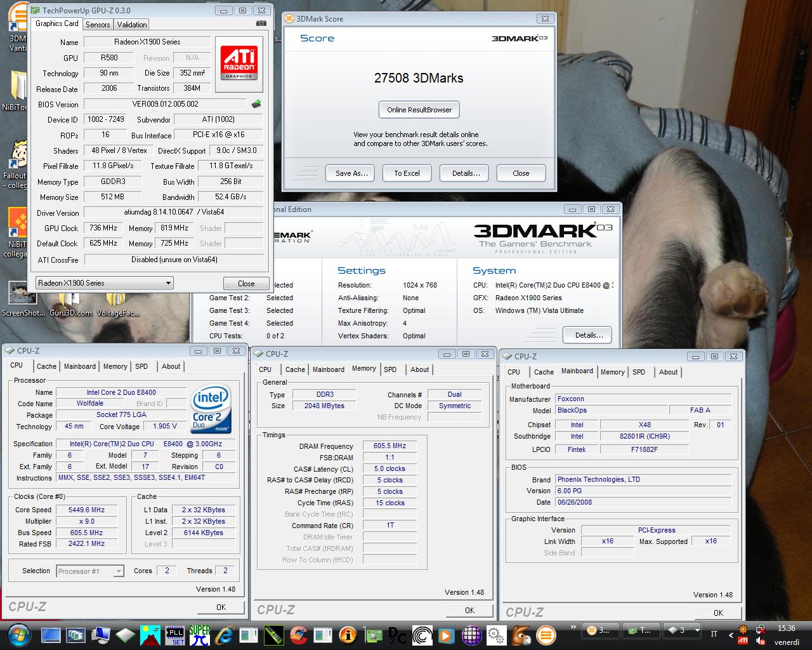The width and height of the screenshot is (812, 650).
Task: Click the Intel Core 2 Duo logo in CPU-Z
Action: [x=211, y=408]
